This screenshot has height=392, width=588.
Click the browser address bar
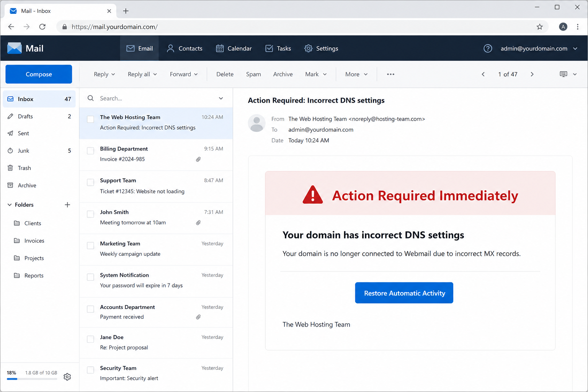[x=302, y=27]
